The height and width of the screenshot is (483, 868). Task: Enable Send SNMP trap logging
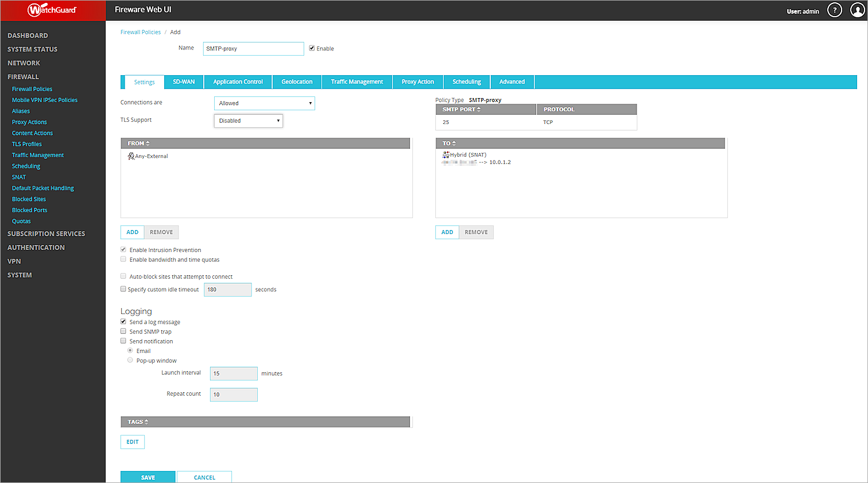123,331
